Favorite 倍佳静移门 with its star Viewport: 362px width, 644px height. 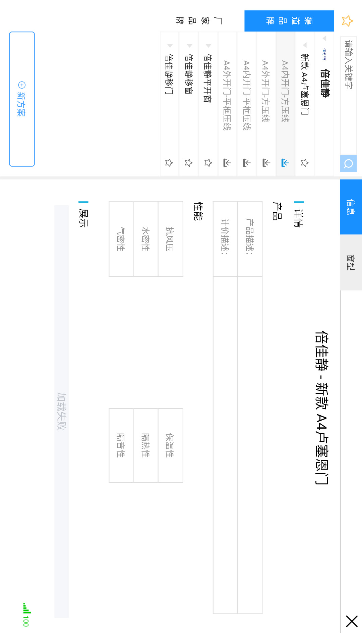(169, 163)
